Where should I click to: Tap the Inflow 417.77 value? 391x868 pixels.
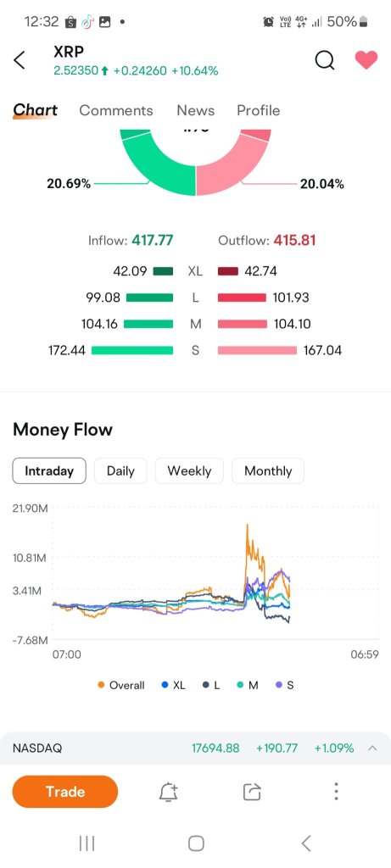coord(153,240)
